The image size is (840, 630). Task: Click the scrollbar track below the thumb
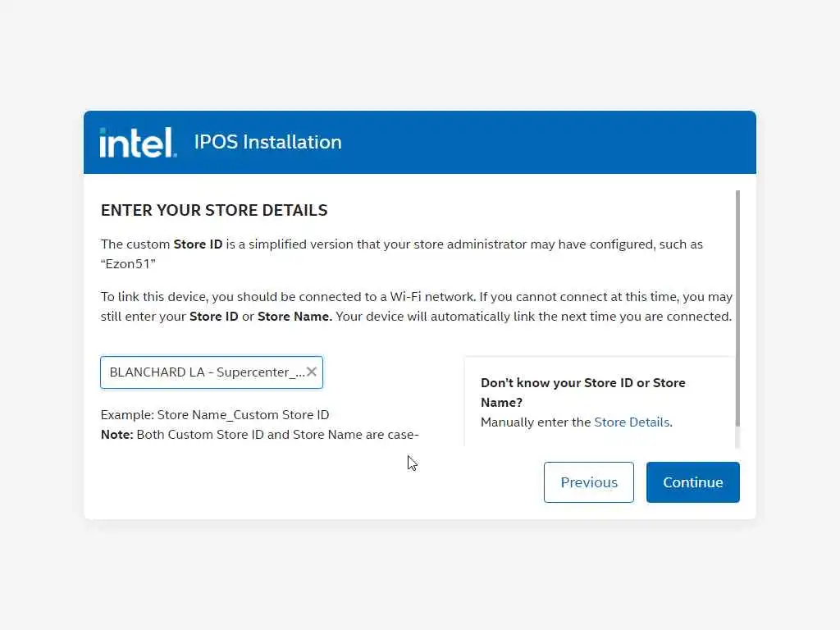click(x=738, y=437)
